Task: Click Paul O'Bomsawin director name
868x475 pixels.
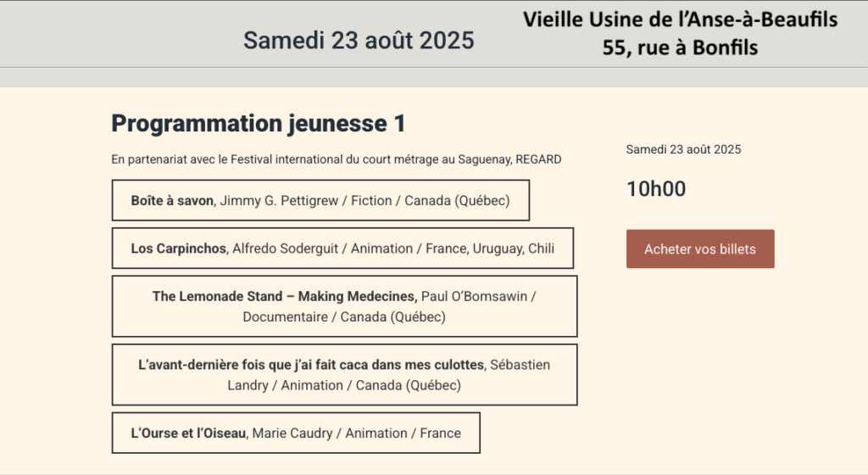Action: coord(474,296)
